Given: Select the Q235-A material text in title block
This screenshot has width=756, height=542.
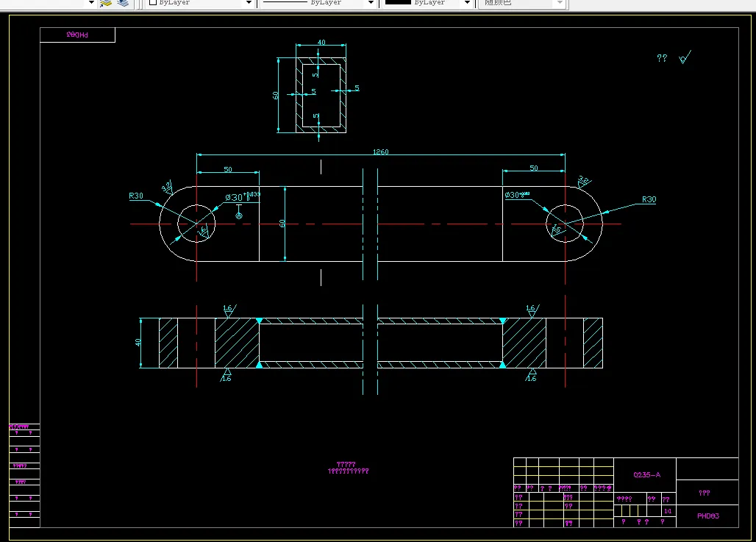Looking at the screenshot, I should pyautogui.click(x=646, y=475).
